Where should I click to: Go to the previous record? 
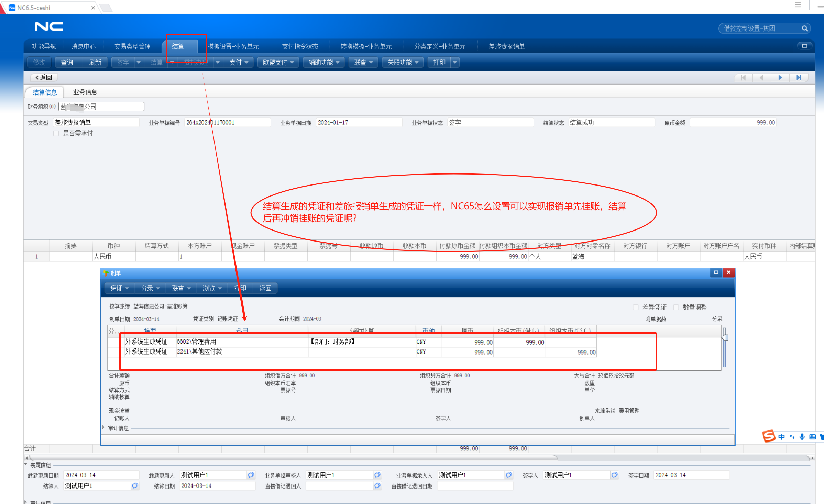(x=761, y=78)
